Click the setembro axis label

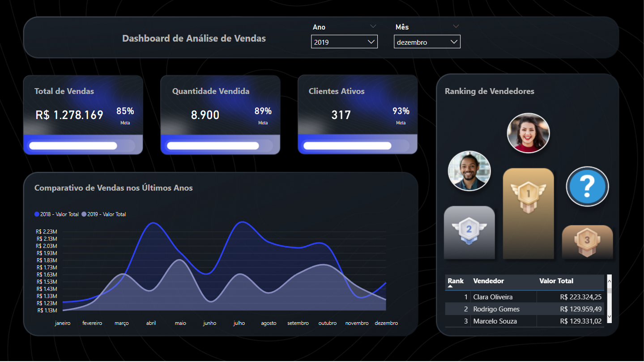pos(298,323)
